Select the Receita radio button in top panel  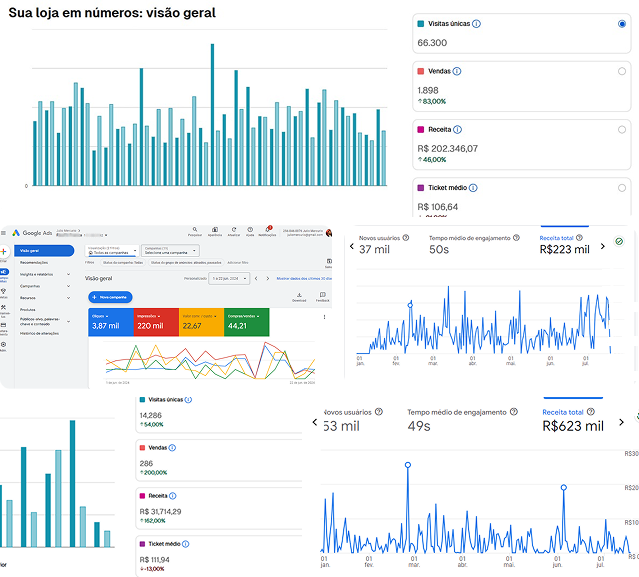[x=622, y=129]
